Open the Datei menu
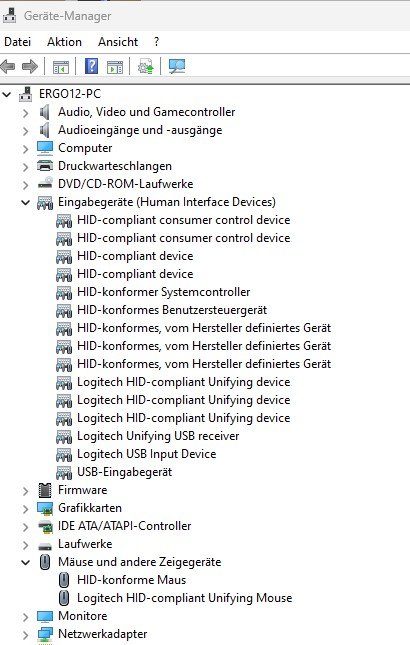The width and height of the screenshot is (410, 645). pos(18,42)
